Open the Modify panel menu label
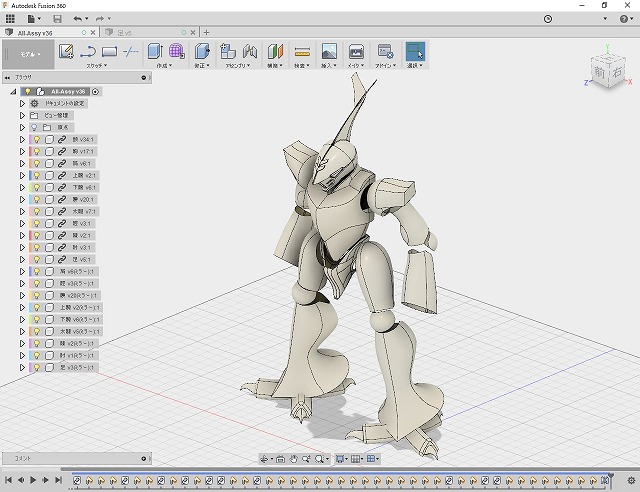This screenshot has width=640, height=492. [202, 65]
